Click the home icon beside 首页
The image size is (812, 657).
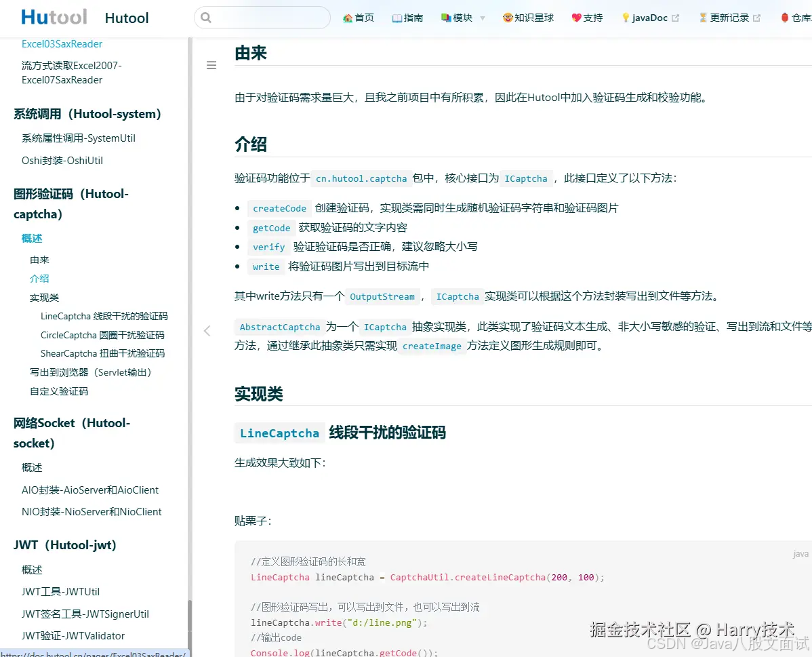coord(347,17)
